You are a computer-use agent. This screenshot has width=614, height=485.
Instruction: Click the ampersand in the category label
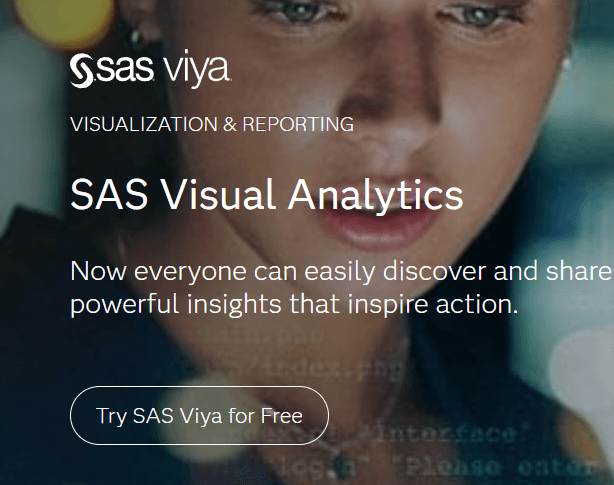[229, 125]
